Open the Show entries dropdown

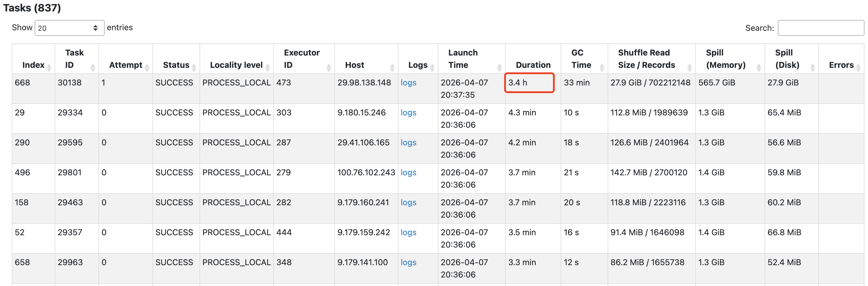69,28
